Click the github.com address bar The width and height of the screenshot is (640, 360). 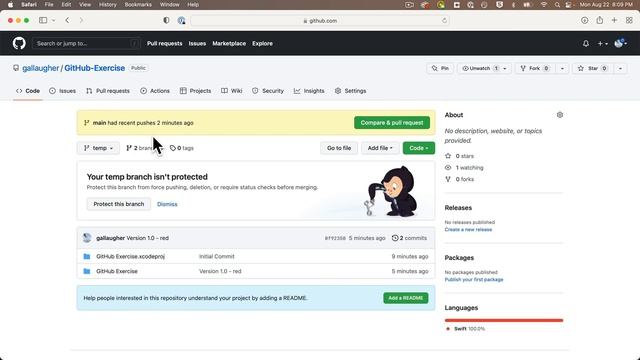tap(320, 20)
